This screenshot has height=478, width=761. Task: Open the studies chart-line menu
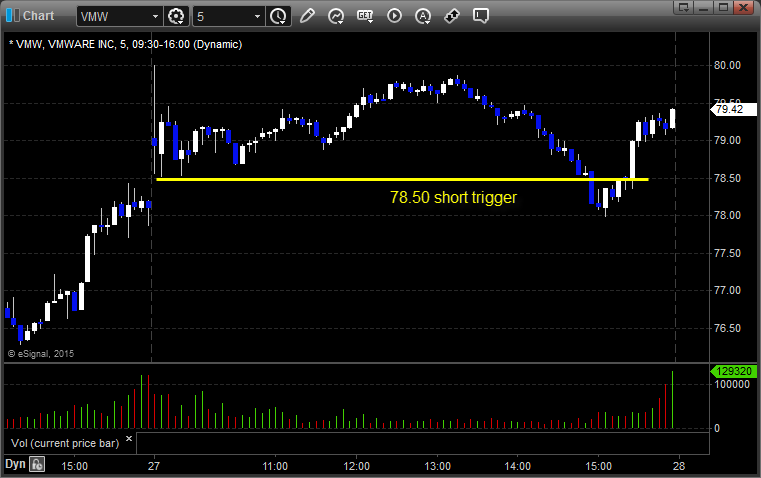click(335, 16)
